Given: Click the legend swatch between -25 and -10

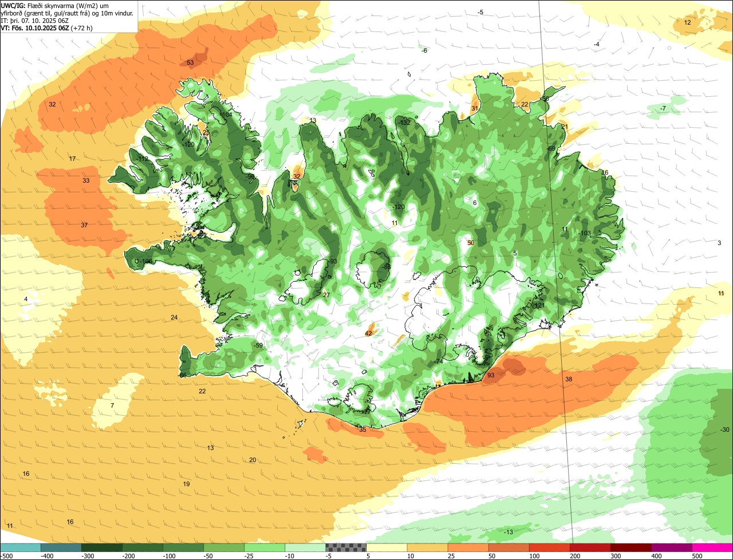Looking at the screenshot, I should pyautogui.click(x=264, y=547).
